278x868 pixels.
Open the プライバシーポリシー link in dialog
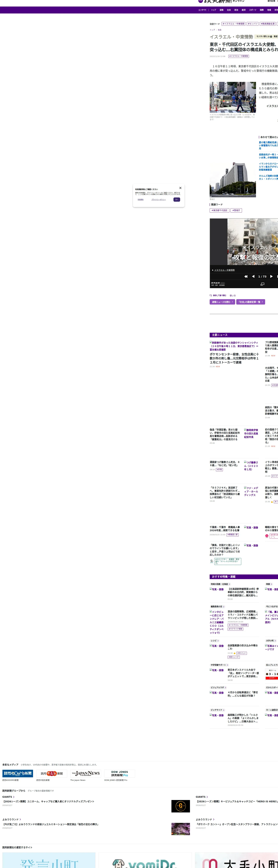(x=159, y=199)
